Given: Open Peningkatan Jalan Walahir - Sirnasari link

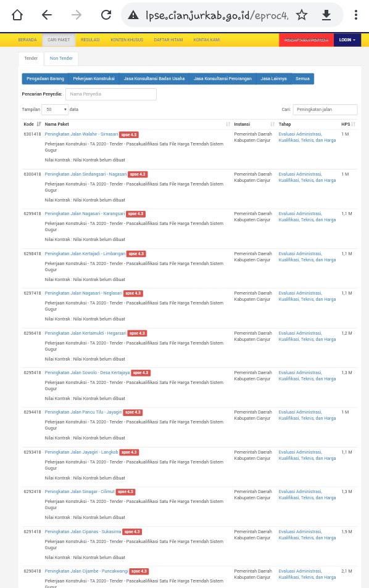Looking at the screenshot, I should (x=81, y=134).
